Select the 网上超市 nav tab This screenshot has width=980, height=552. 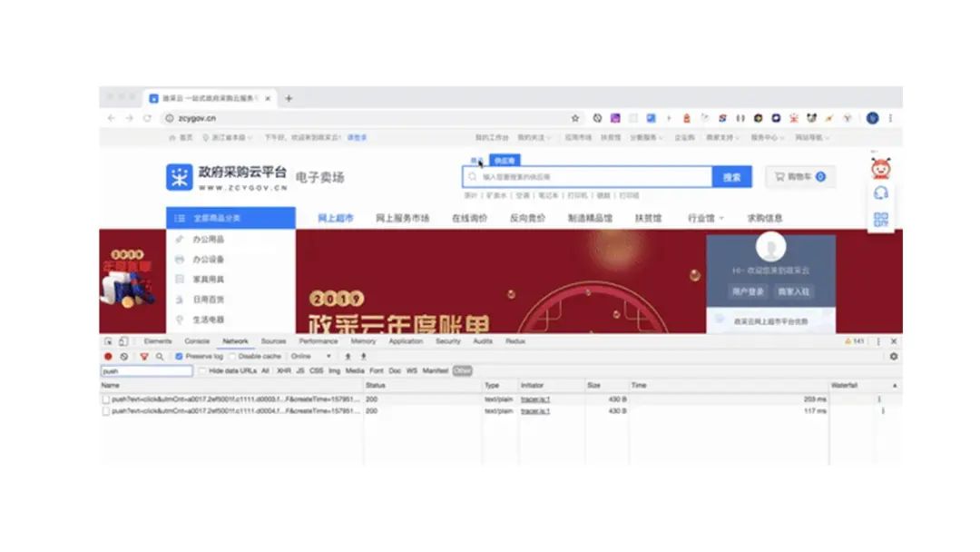coord(336,218)
